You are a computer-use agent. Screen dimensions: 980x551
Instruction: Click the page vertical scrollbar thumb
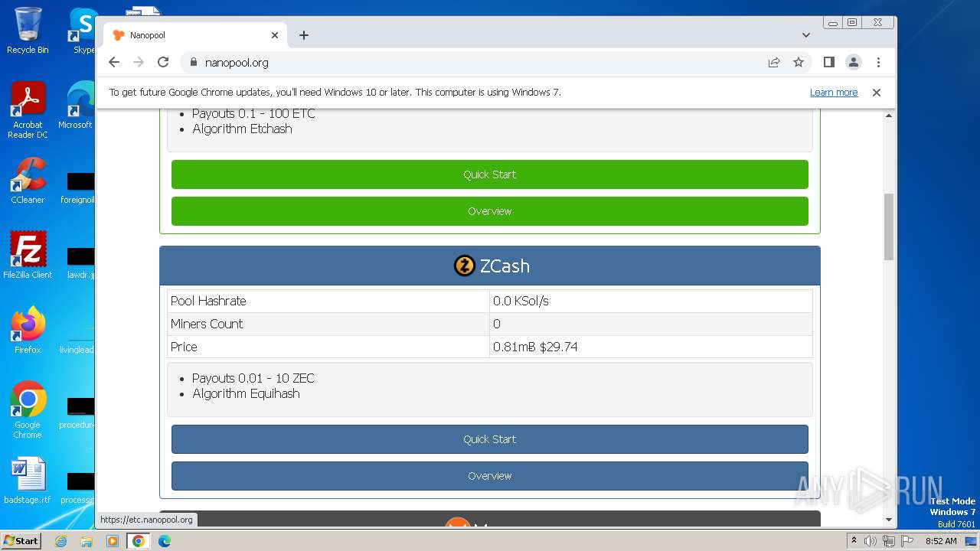[x=889, y=227]
